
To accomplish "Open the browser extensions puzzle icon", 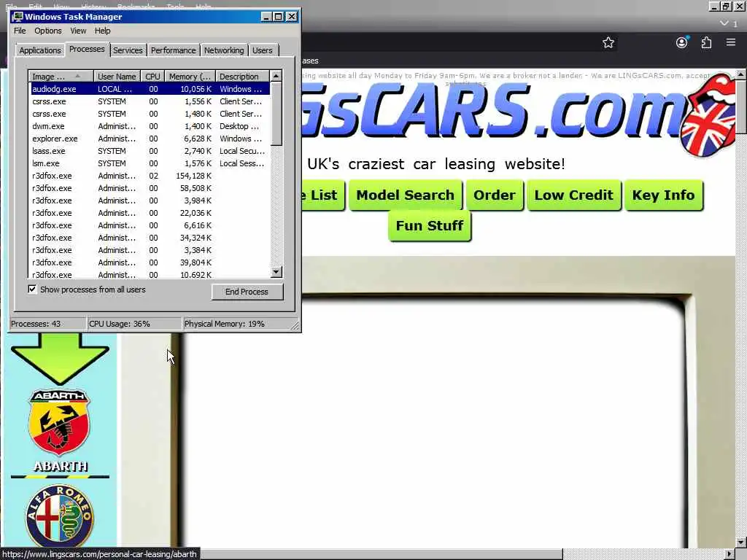I will [706, 43].
